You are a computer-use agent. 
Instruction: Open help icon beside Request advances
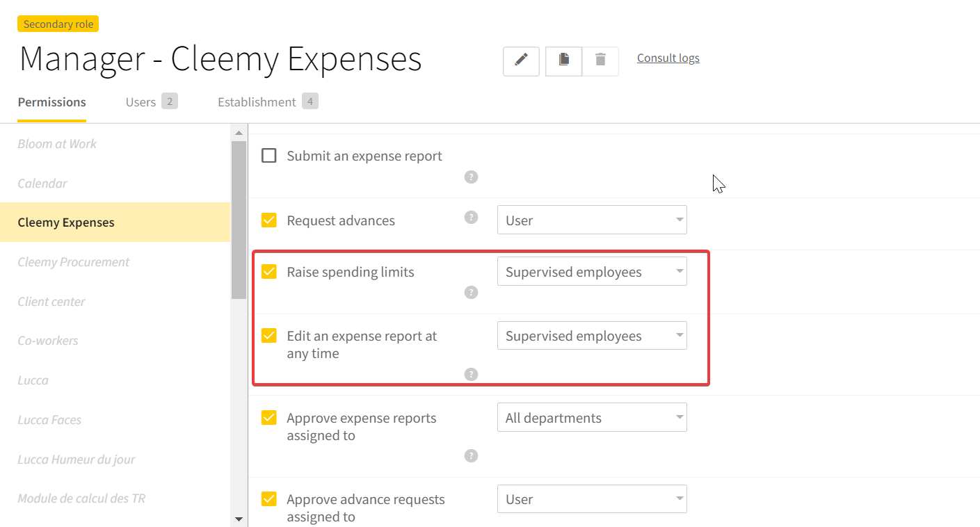(471, 217)
